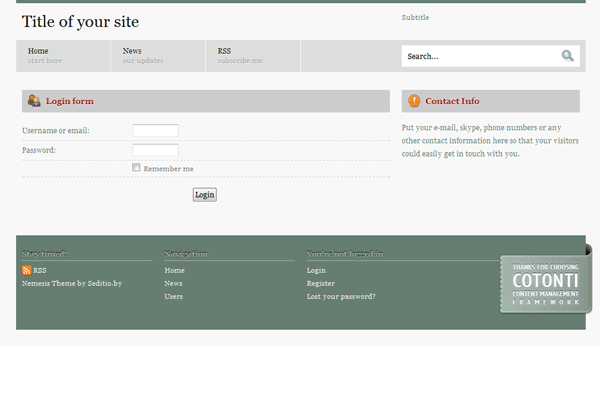Open the footer Users link
The width and height of the screenshot is (600, 400).
tap(173, 297)
